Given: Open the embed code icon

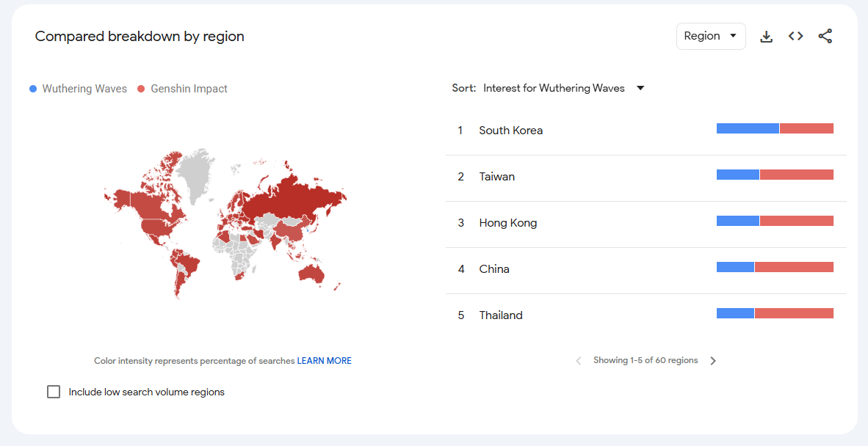Looking at the screenshot, I should [x=795, y=36].
